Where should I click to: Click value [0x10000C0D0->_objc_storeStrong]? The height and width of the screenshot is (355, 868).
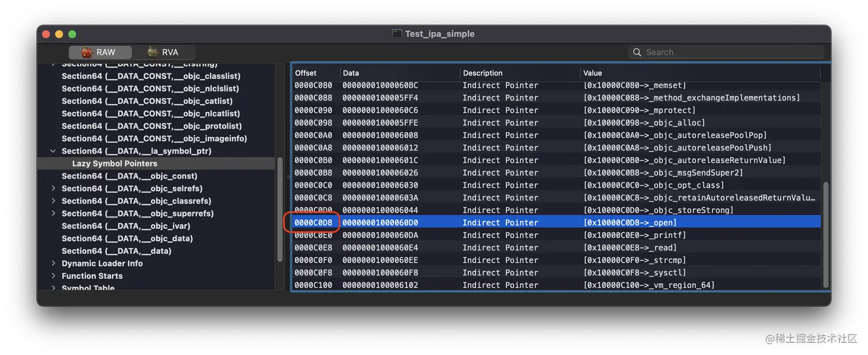(x=658, y=210)
